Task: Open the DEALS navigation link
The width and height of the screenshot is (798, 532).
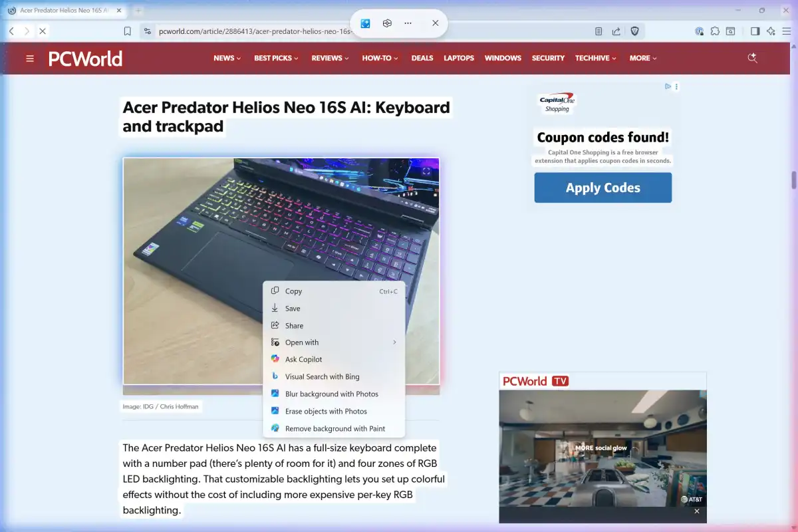Action: (422, 58)
